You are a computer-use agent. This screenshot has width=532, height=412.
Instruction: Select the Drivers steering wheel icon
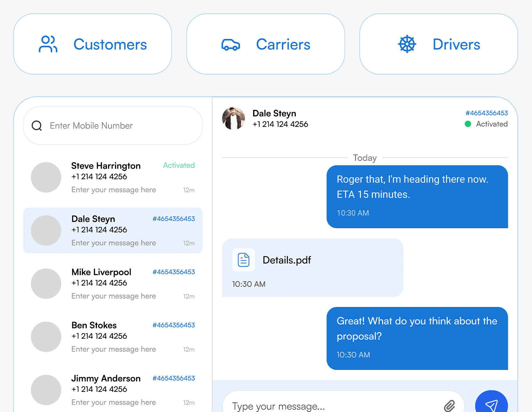407,44
